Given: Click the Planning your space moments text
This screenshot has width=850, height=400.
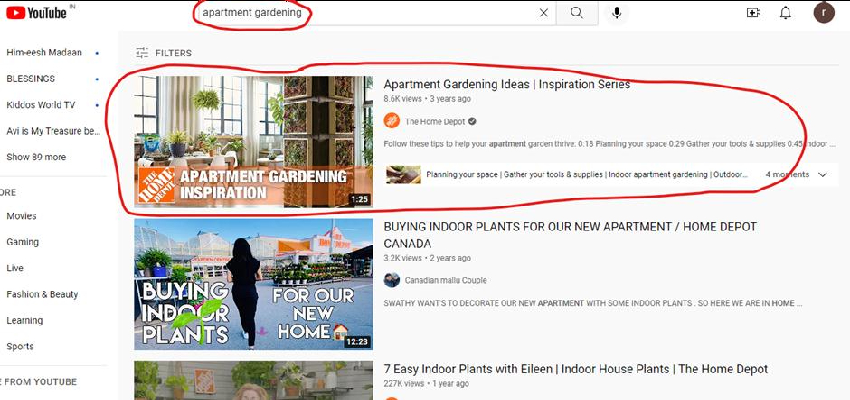Looking at the screenshot, I should [587, 175].
